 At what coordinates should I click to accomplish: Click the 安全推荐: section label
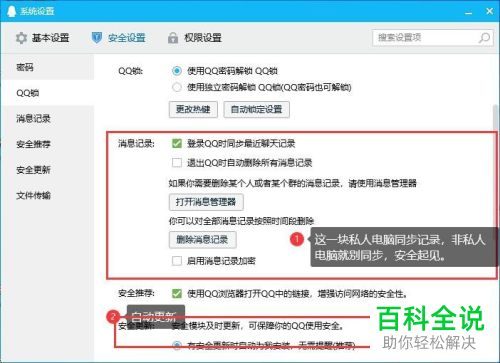(x=136, y=293)
